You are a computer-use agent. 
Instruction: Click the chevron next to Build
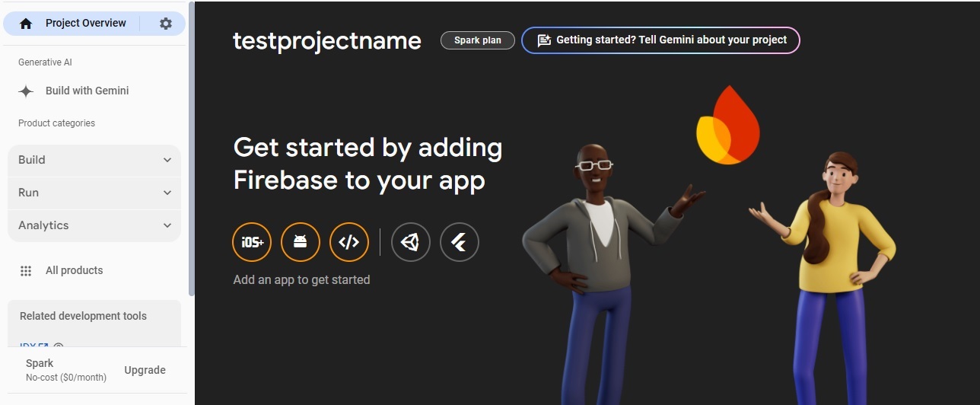click(167, 160)
